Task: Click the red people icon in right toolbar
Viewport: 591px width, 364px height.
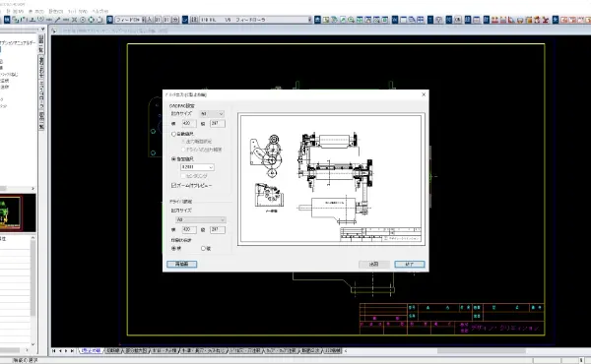Action: tap(494, 20)
